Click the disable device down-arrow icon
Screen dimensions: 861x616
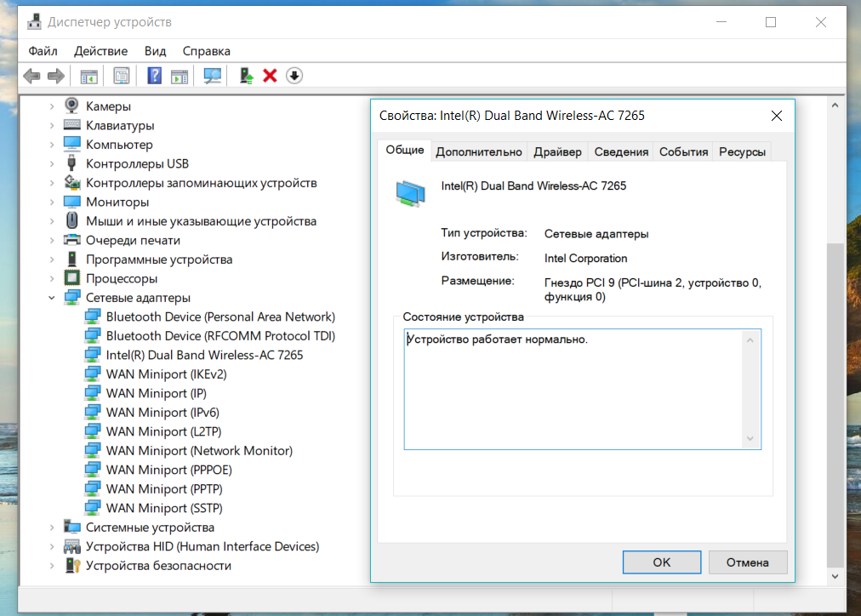point(294,76)
